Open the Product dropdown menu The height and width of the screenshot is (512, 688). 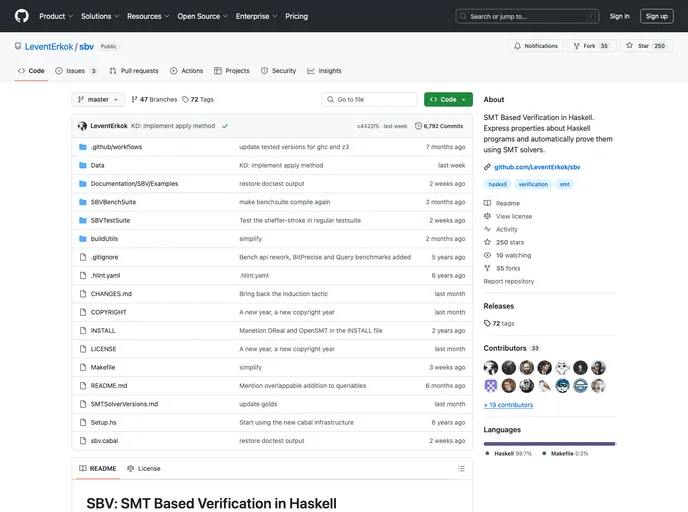(x=56, y=16)
